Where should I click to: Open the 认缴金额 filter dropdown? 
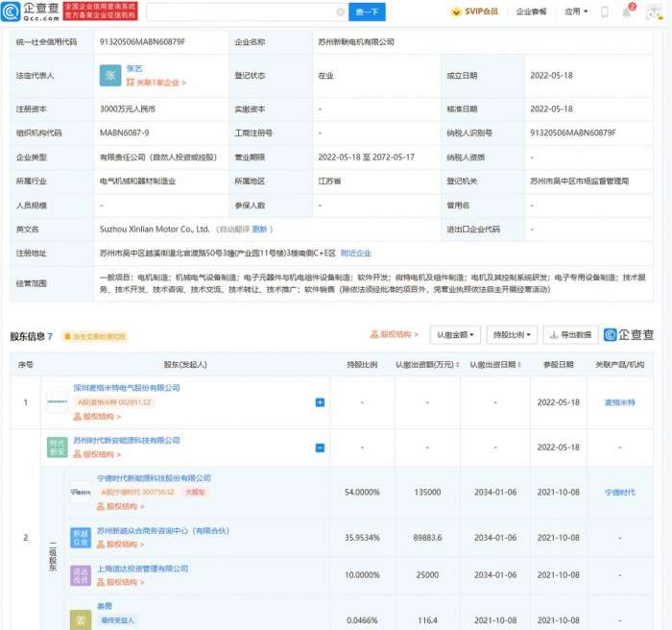tap(454, 334)
